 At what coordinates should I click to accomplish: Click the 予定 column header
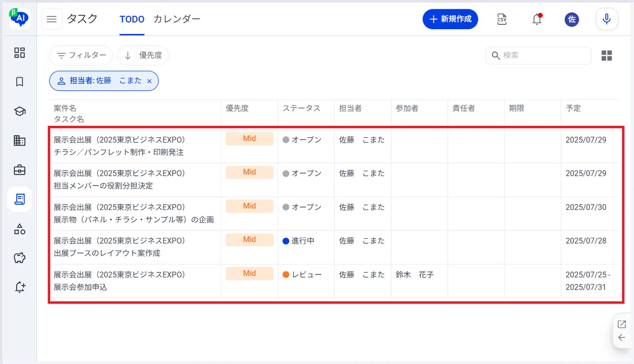click(573, 108)
